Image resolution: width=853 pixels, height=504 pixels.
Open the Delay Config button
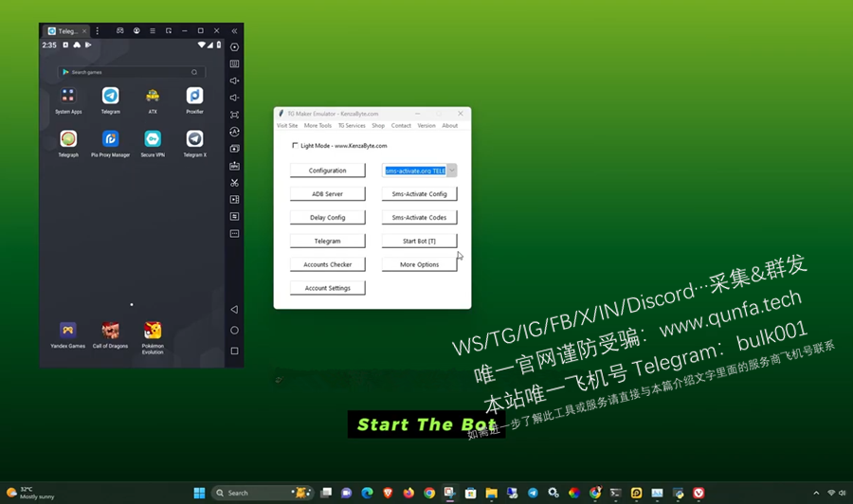(x=328, y=218)
